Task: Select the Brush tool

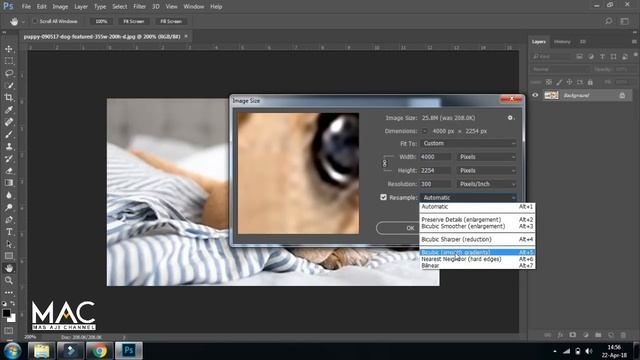Action: 9,134
